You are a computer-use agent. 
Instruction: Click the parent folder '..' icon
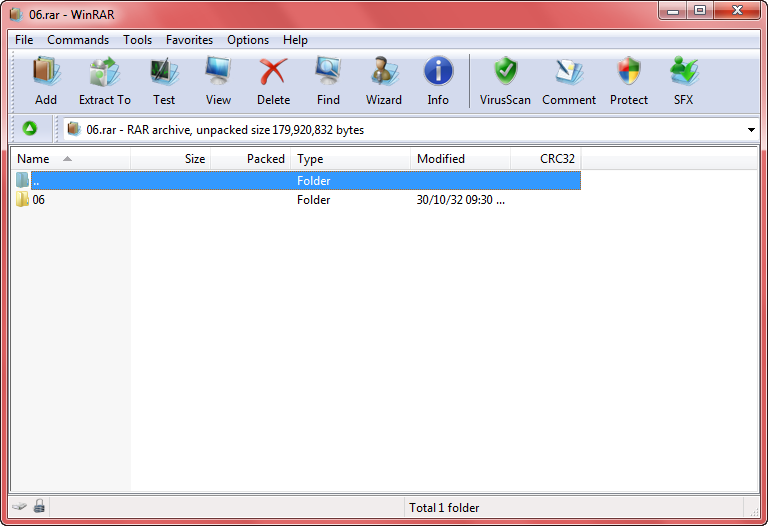22,180
